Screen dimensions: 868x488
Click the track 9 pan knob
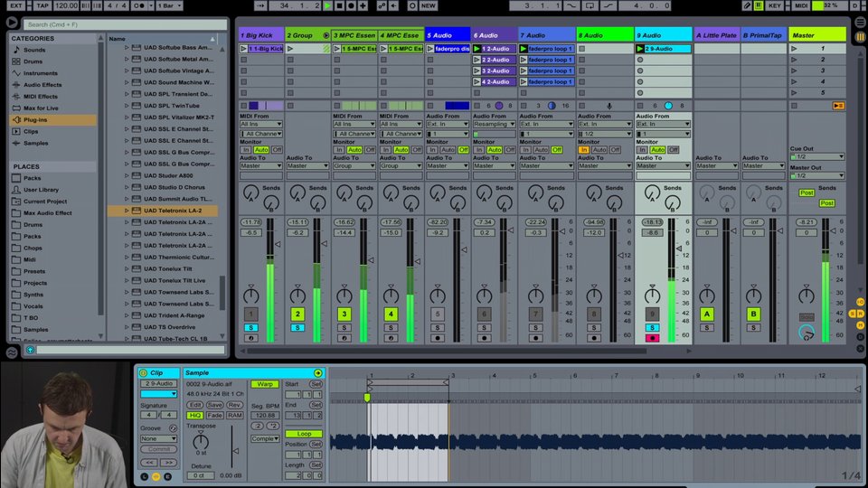pos(652,295)
